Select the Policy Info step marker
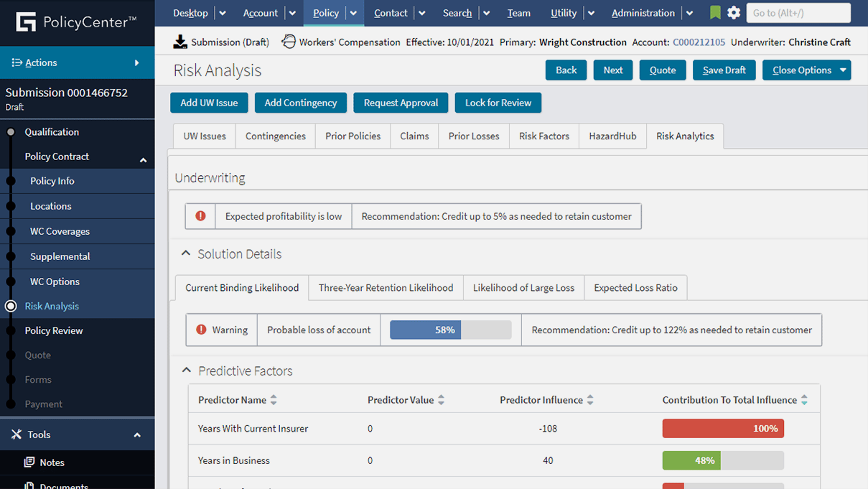 (10, 182)
